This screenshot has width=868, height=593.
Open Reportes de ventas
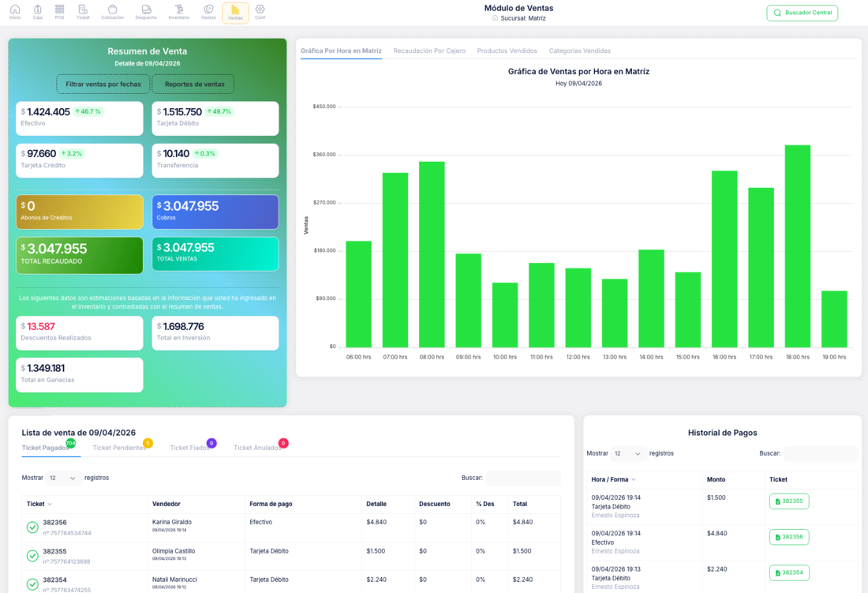(x=193, y=84)
